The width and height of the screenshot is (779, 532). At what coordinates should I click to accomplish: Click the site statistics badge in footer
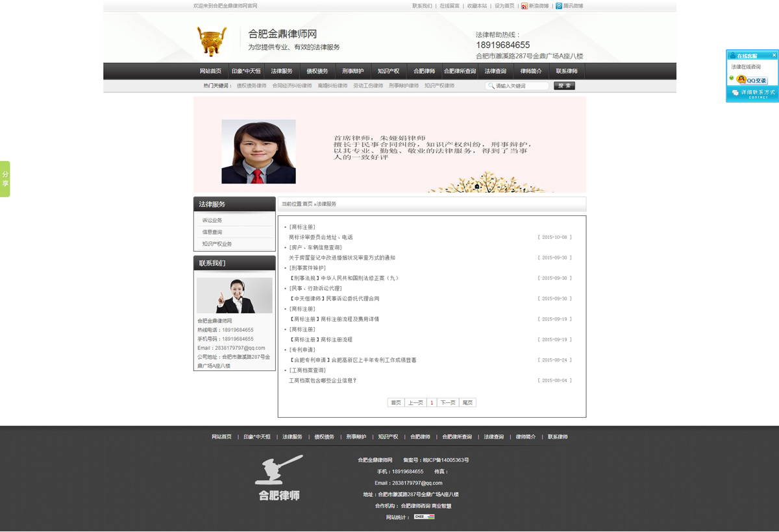424,517
